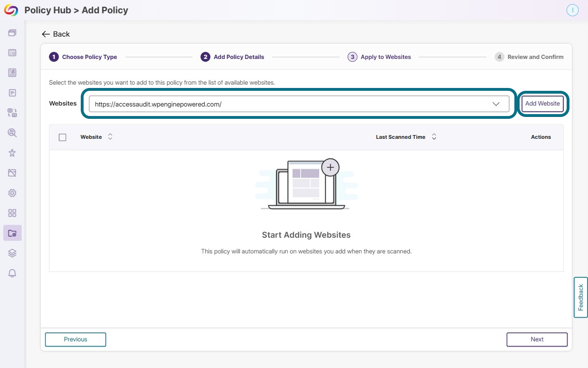Screen dimensions: 588x368
Task: Open the compare/sync sidebar icon
Action: (12, 113)
